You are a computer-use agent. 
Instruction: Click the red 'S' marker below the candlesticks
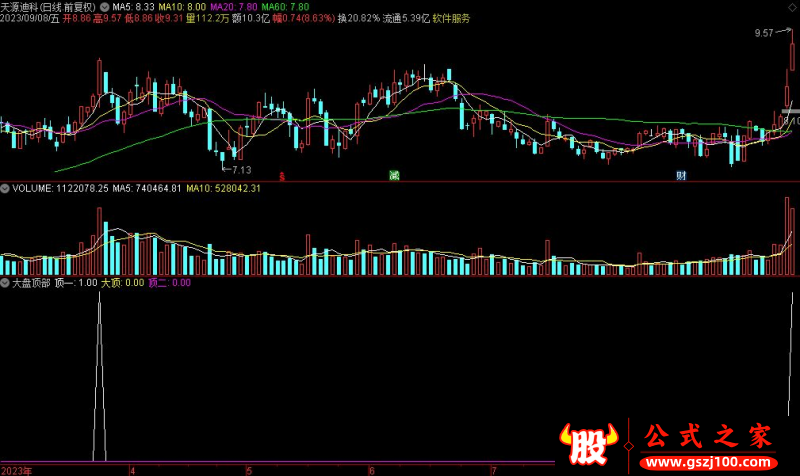click(x=283, y=177)
